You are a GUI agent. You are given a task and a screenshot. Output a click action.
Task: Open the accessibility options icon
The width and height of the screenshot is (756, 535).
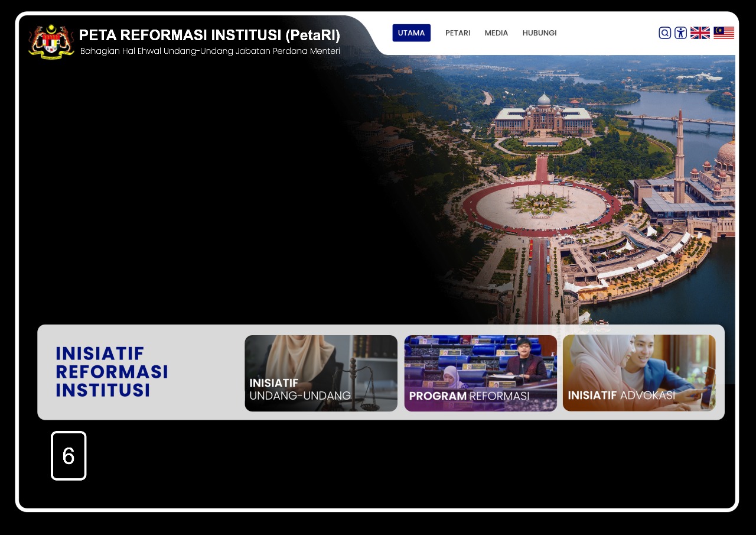click(x=681, y=33)
